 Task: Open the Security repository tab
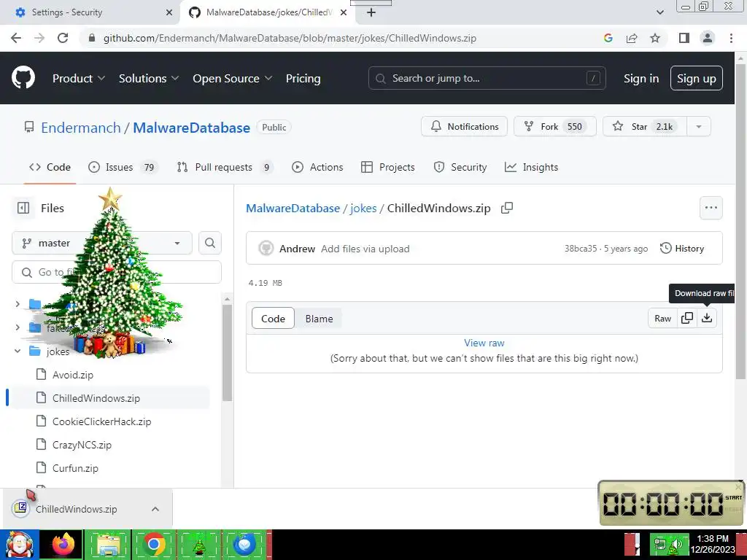[x=460, y=167]
